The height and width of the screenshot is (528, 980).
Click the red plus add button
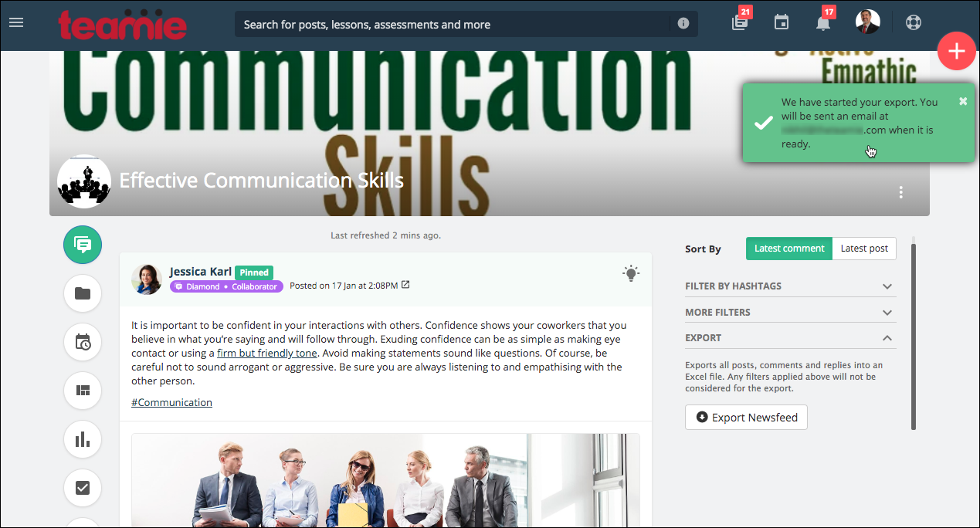pyautogui.click(x=957, y=51)
